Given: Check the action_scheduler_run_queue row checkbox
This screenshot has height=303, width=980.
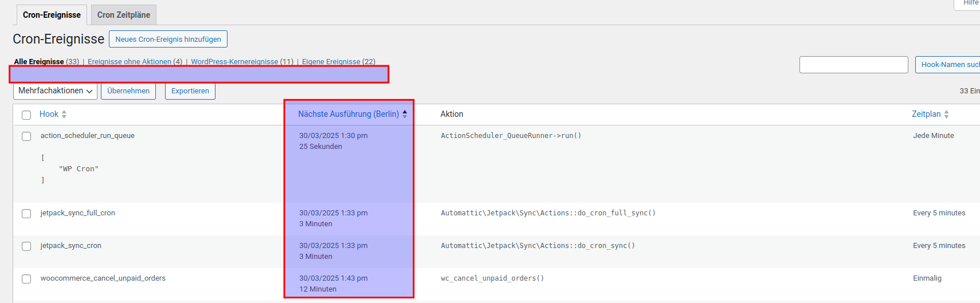Looking at the screenshot, I should coord(26,136).
